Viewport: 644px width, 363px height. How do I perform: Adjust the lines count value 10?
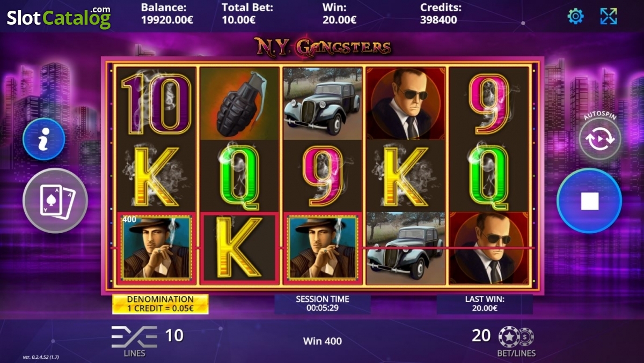(x=174, y=336)
